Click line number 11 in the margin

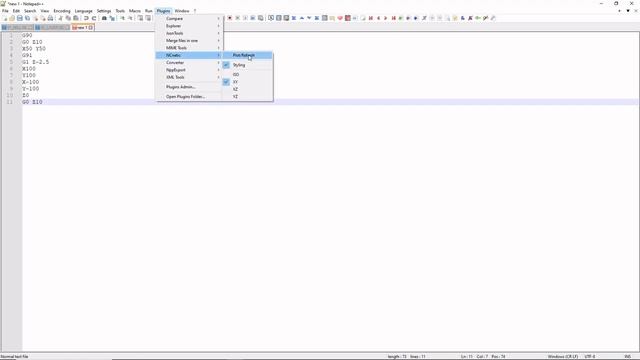point(10,102)
